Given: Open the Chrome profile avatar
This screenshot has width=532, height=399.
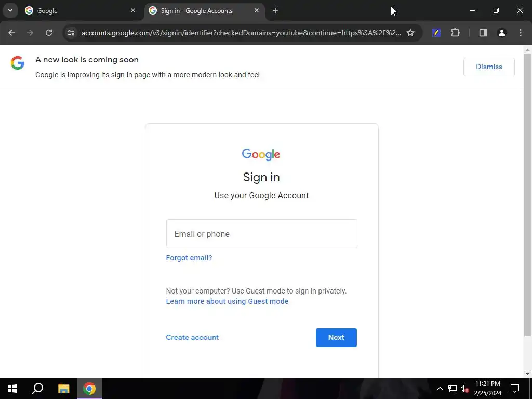Looking at the screenshot, I should [501, 33].
